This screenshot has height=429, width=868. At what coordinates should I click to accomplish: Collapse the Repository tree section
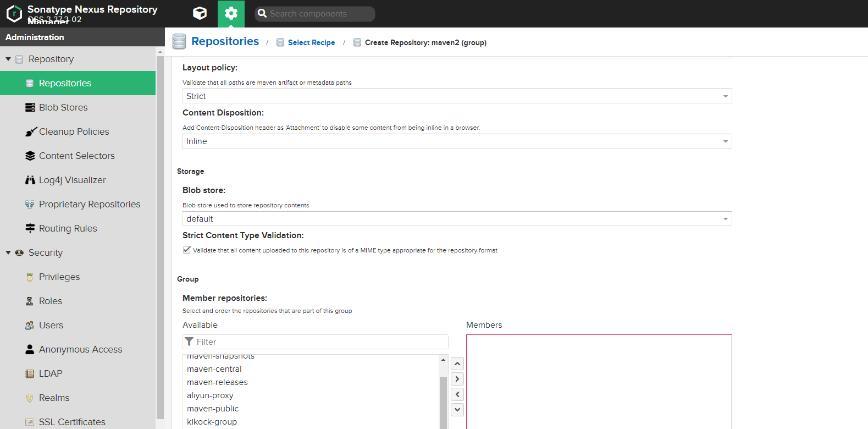(x=8, y=59)
